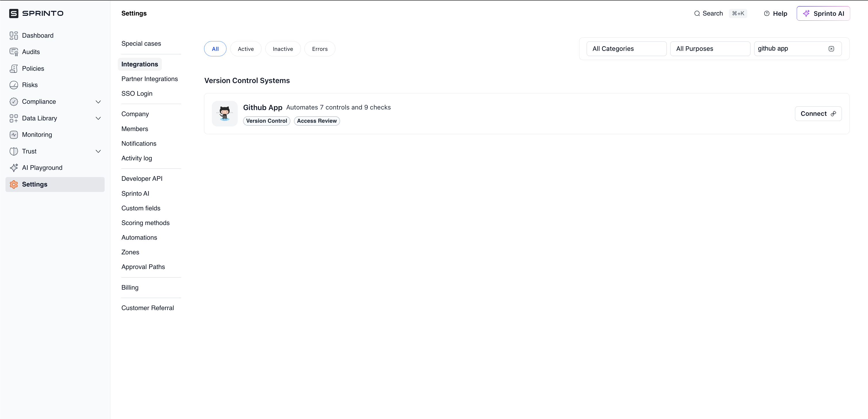Expand the Compliance sidebar section
The image size is (868, 419).
point(98,102)
